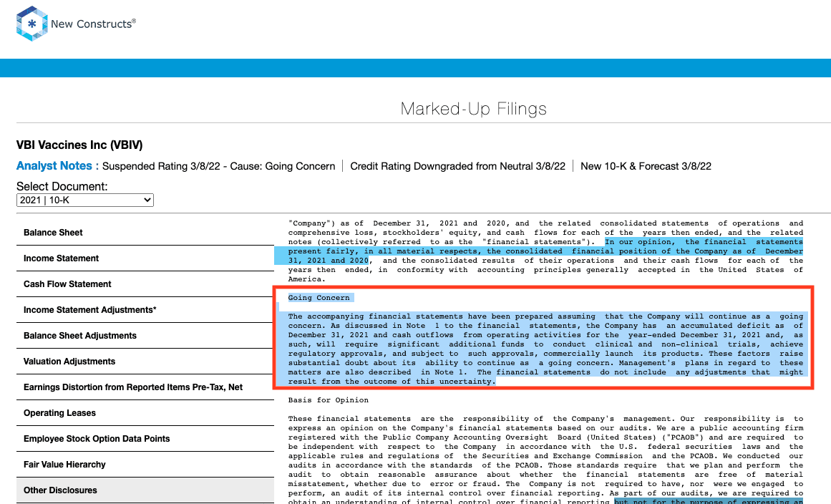831x504 pixels.
Task: Click the New Constructs hexagon logo icon
Action: (x=31, y=24)
